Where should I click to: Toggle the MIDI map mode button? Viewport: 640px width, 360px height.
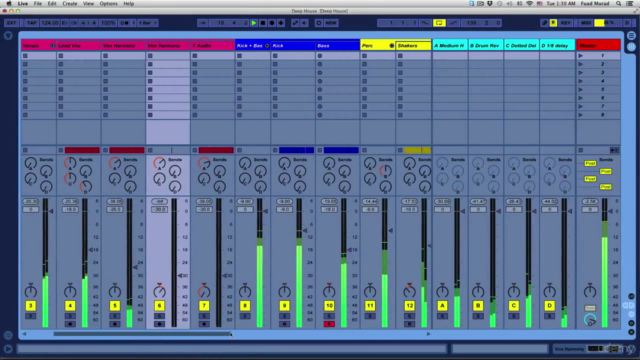tap(586, 23)
